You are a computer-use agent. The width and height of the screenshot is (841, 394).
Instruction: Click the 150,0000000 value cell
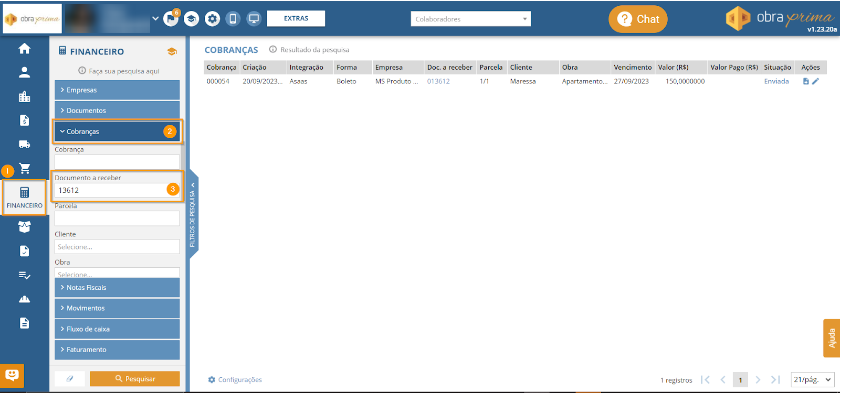(684, 81)
